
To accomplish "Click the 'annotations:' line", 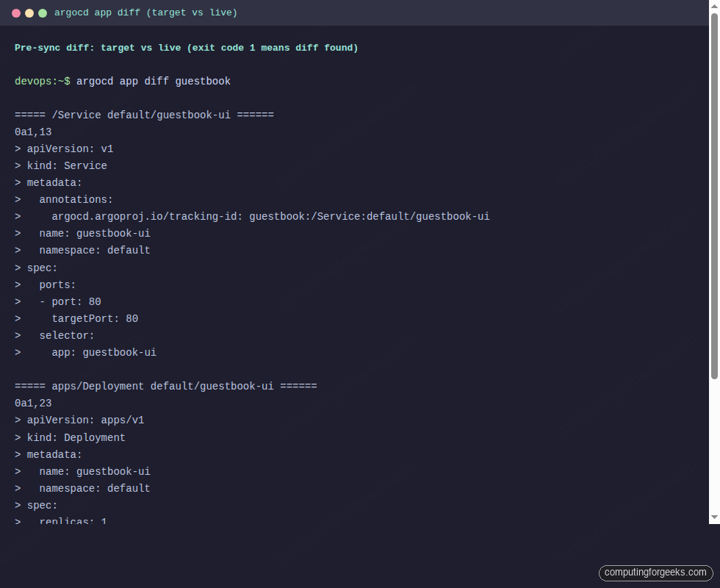I will click(64, 200).
